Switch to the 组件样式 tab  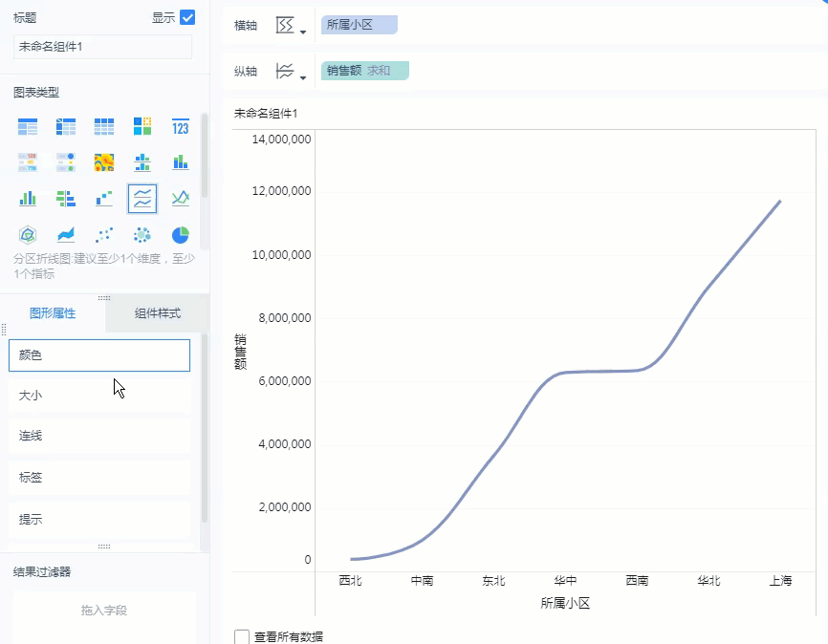point(158,313)
